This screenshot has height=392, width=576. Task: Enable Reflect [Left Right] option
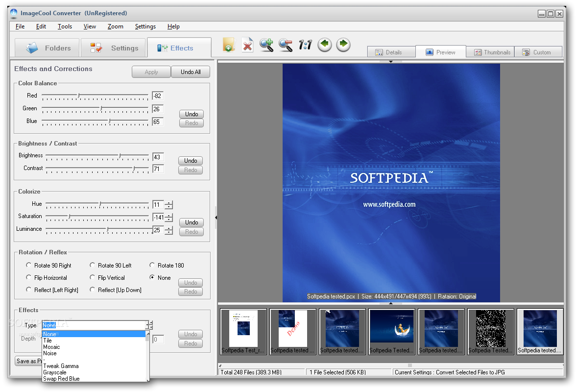click(x=52, y=290)
